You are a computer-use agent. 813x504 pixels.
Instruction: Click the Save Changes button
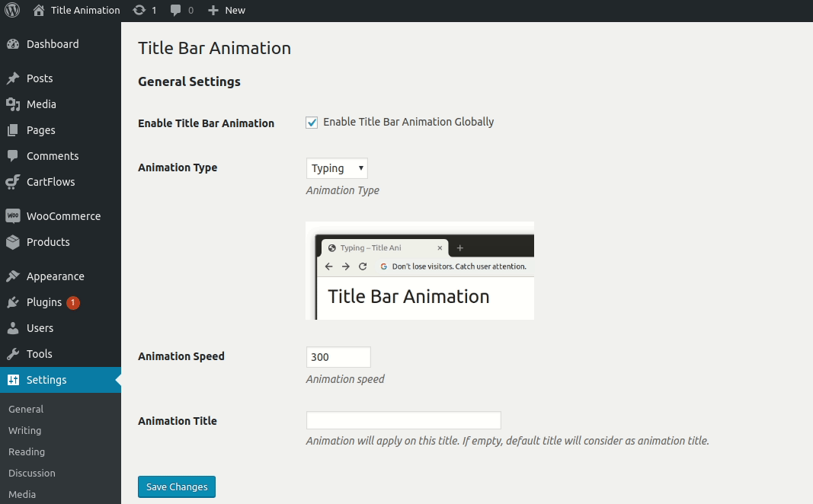[176, 486]
